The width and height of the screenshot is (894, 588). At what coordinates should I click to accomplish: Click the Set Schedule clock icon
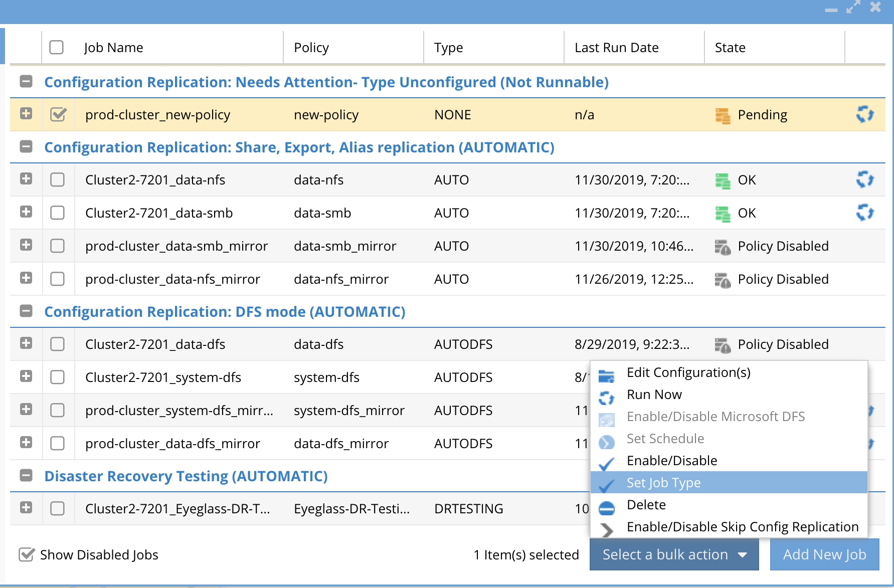[x=607, y=442]
